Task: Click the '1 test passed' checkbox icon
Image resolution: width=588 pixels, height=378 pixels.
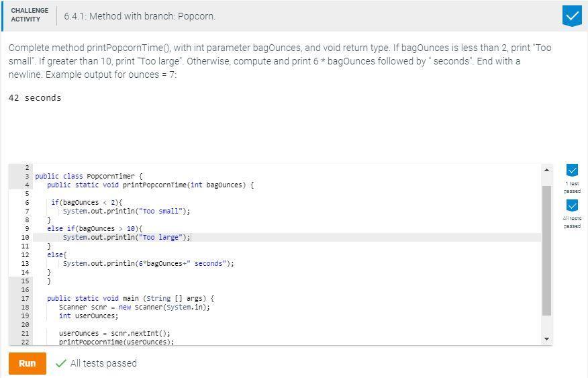Action: pos(572,171)
